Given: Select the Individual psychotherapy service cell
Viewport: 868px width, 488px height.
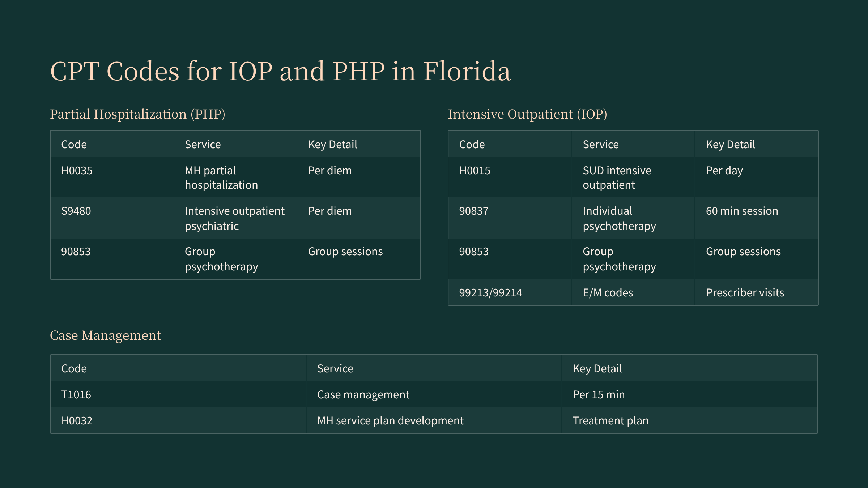Looking at the screenshot, I should (x=619, y=218).
